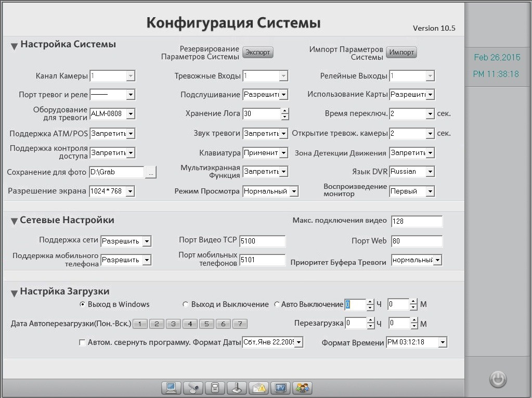Image resolution: width=532 pixels, height=398 pixels.
Task: Open PTZ joystick settings icon
Action: tap(236, 388)
